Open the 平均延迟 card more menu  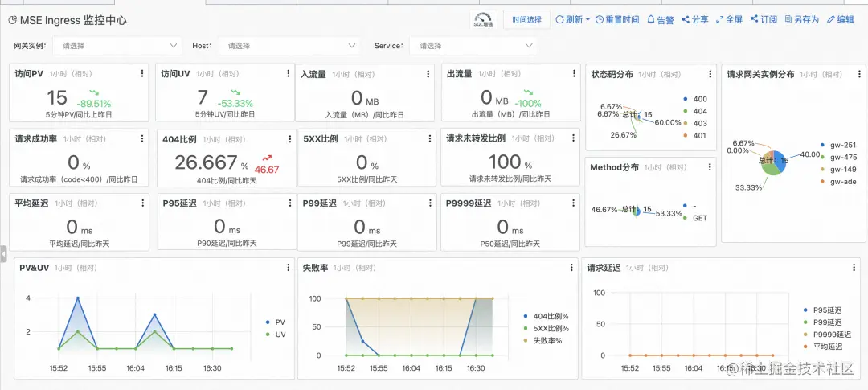pos(141,203)
